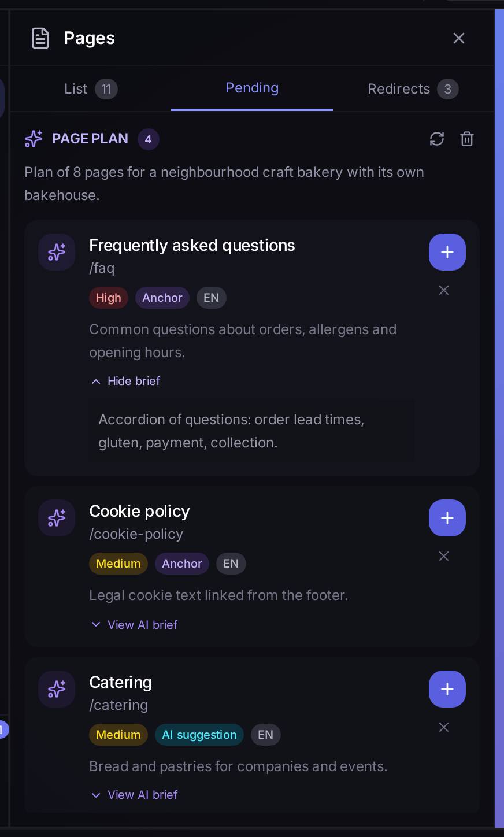Viewport: 504px width, 837px height.
Task: Expand View AI brief under Cookie policy
Action: 134,625
